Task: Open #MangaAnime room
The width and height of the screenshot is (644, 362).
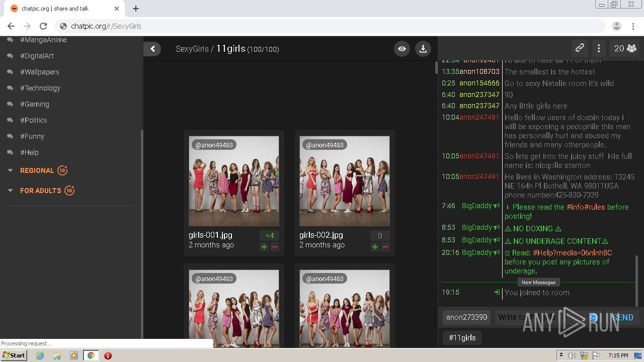Action: tap(43, 40)
